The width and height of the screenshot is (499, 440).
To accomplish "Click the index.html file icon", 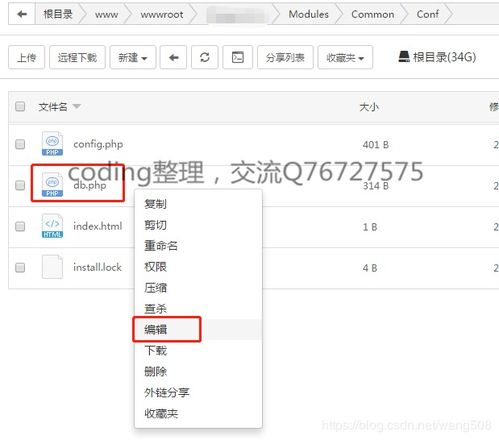I will click(x=52, y=226).
